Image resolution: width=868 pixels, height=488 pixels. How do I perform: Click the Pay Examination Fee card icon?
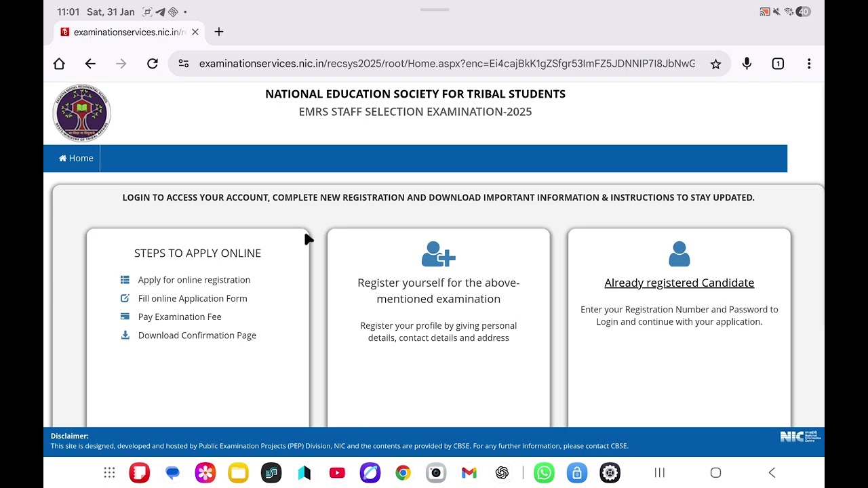coord(125,317)
